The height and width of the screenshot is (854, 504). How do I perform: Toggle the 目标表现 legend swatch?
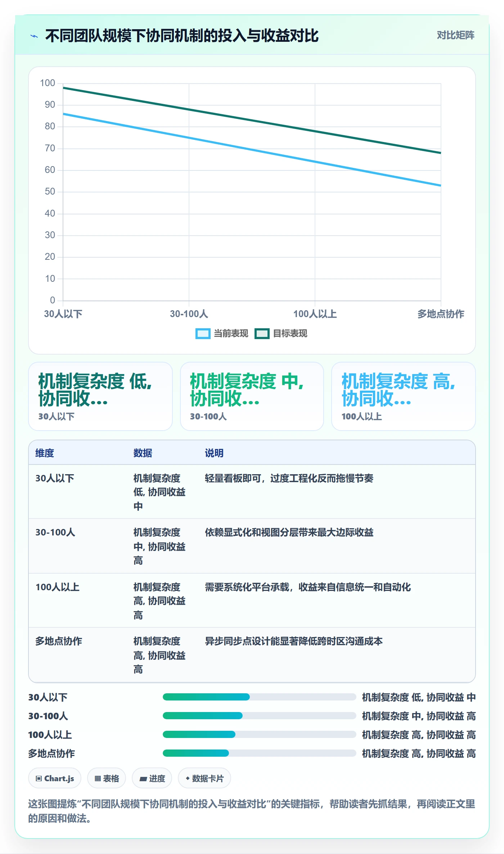click(x=262, y=334)
